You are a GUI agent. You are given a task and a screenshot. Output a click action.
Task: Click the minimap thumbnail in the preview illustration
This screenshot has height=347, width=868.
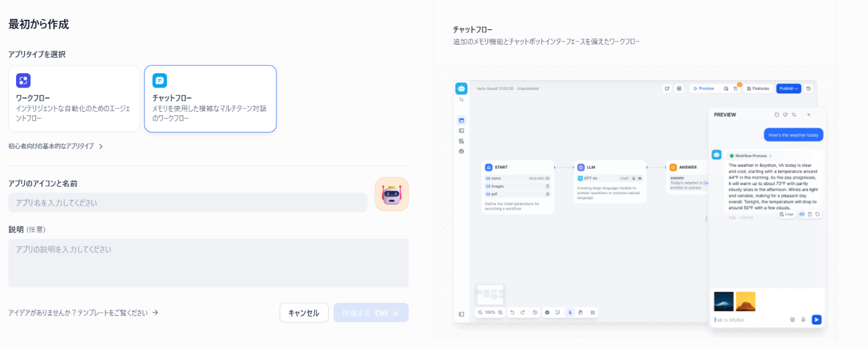[x=490, y=294]
